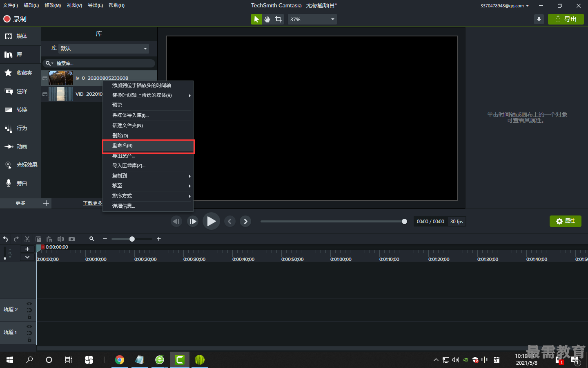588x368 pixels.
Task: Jump to next marker with right chevron
Action: click(245, 221)
